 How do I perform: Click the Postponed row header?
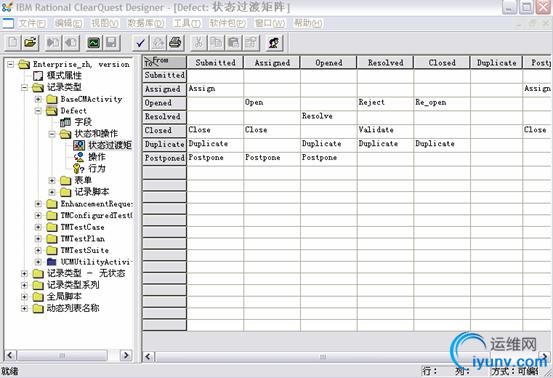click(164, 158)
